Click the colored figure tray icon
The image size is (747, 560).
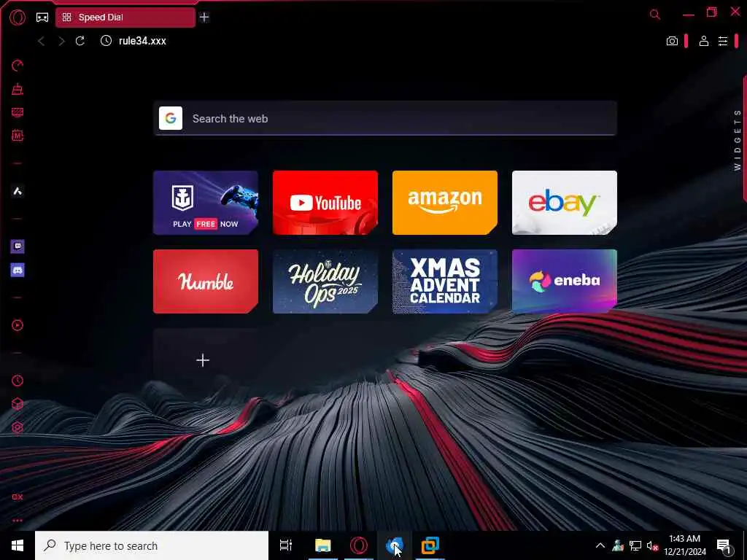tap(618, 545)
